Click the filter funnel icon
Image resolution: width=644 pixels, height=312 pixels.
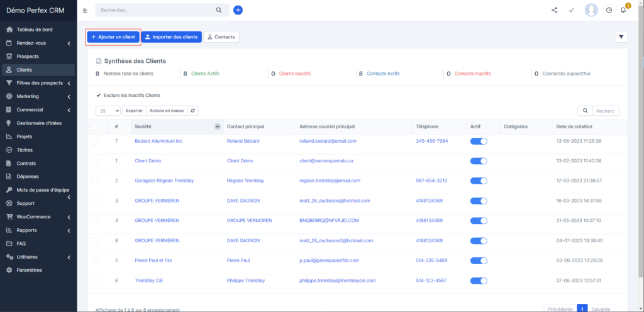[621, 37]
